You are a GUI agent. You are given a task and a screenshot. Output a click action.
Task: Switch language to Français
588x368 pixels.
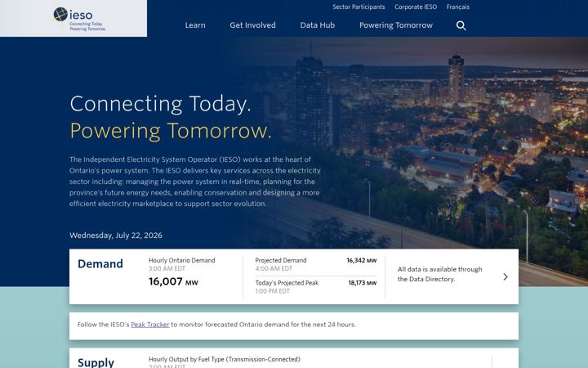[x=458, y=7]
